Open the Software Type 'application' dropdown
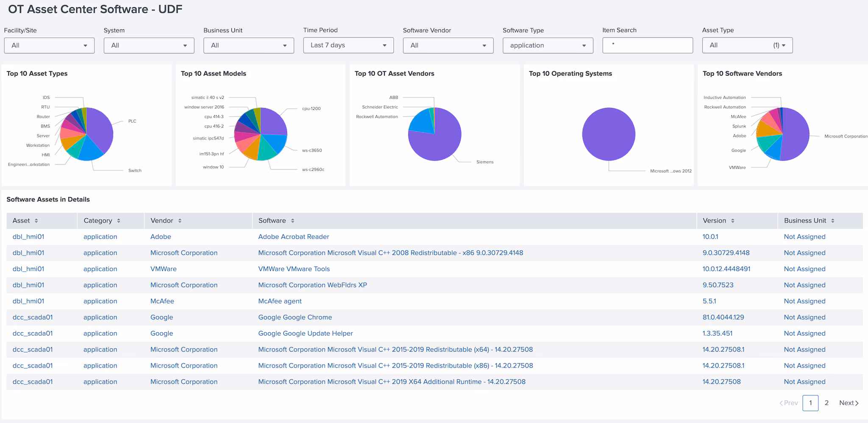This screenshot has height=423, width=868. [548, 45]
